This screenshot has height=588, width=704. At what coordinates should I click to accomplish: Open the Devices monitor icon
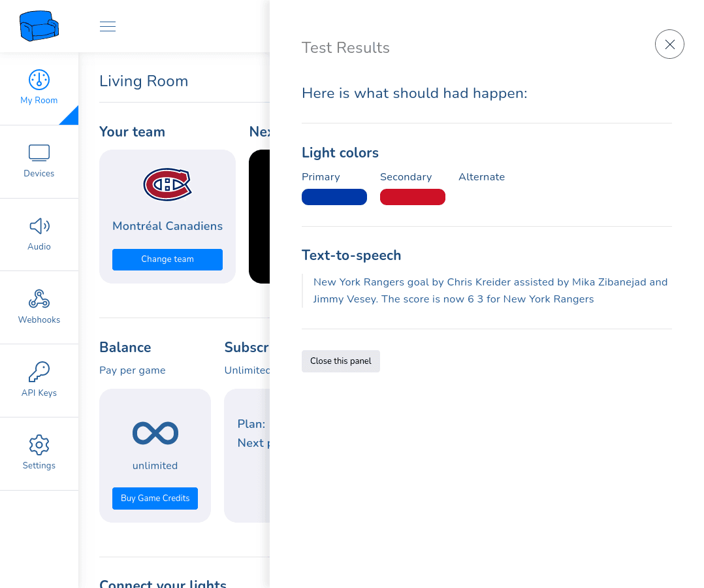pos(39,153)
